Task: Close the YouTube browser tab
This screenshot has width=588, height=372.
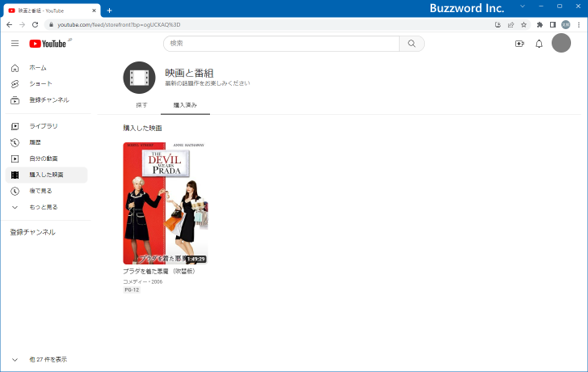Action: pos(94,11)
